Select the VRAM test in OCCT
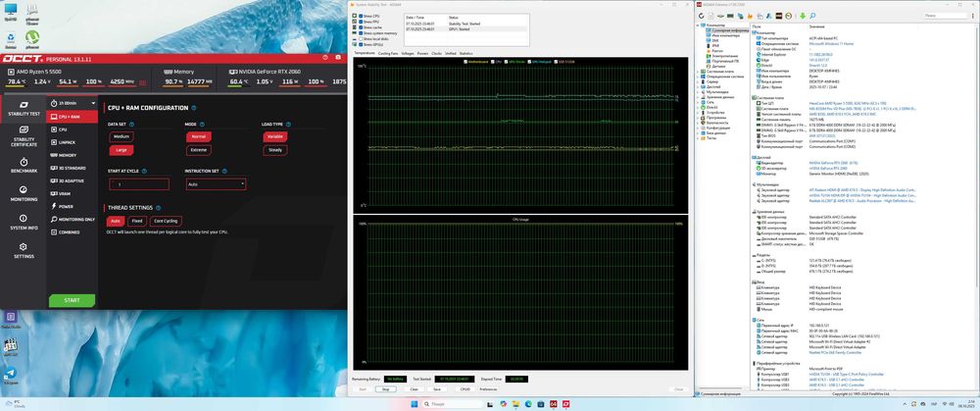 pyautogui.click(x=73, y=193)
